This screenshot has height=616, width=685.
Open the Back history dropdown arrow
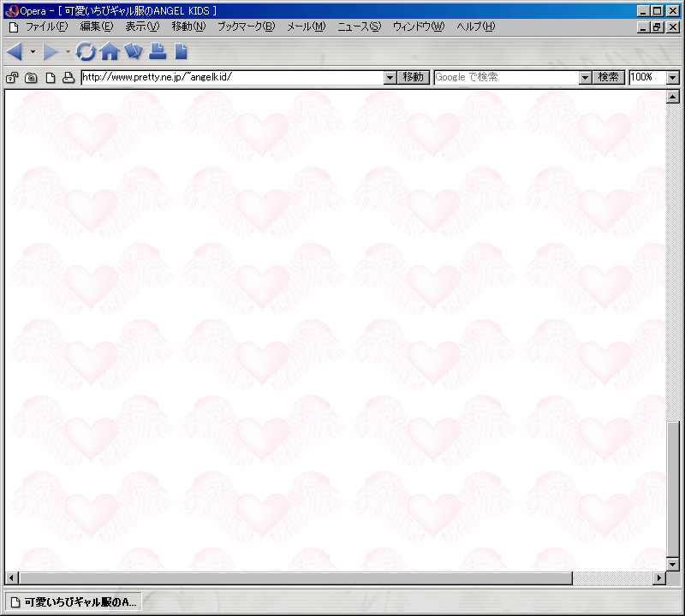(x=33, y=52)
